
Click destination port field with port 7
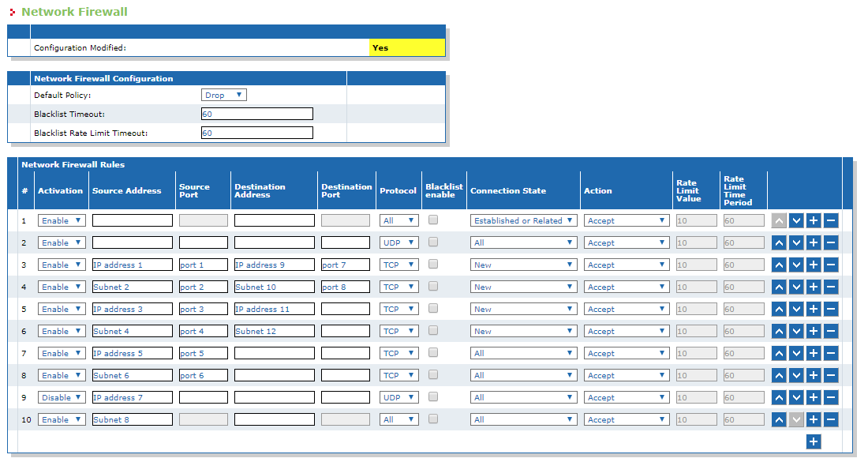pos(346,265)
